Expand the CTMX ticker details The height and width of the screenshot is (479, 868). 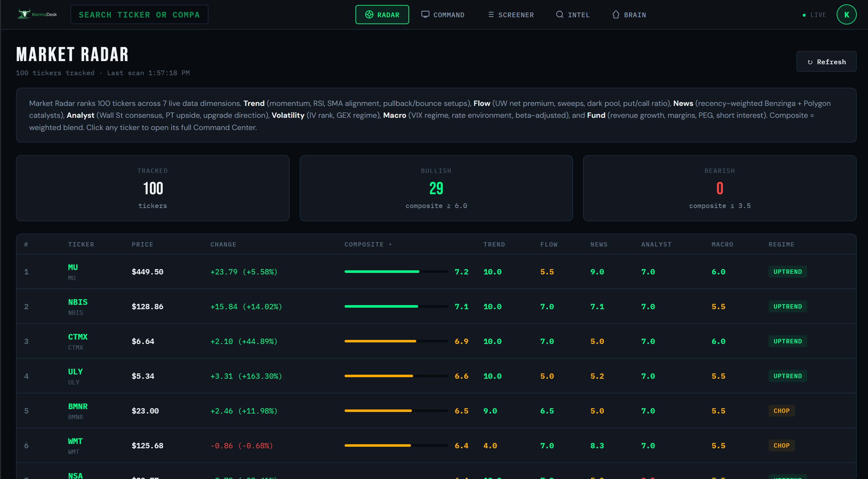coord(77,336)
